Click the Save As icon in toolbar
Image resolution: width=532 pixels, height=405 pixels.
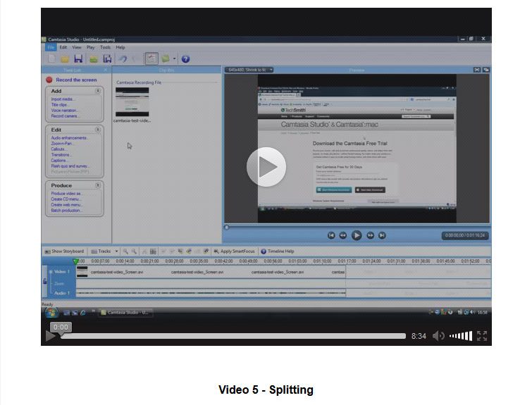click(108, 58)
